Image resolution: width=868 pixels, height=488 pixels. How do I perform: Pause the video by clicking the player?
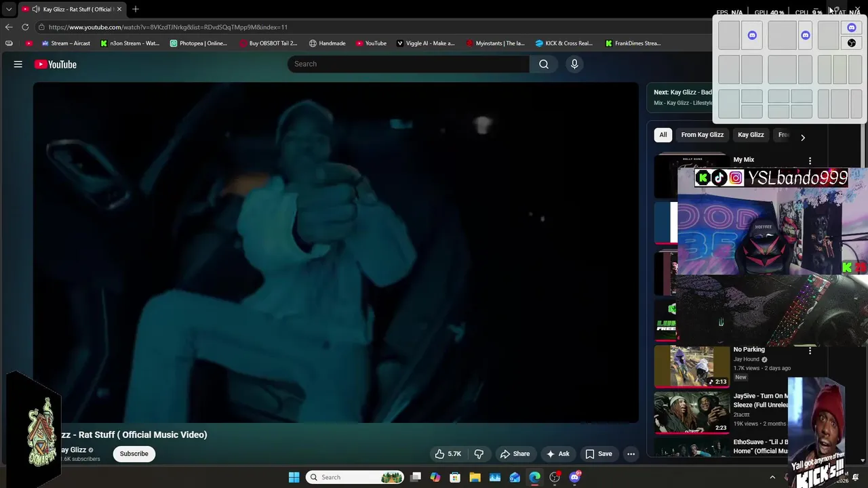tap(336, 252)
